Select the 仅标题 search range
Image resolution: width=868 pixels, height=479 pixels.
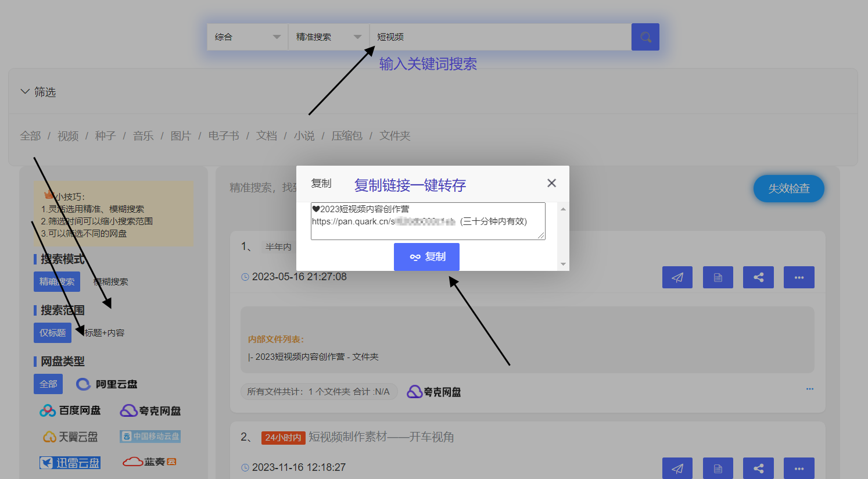(52, 333)
